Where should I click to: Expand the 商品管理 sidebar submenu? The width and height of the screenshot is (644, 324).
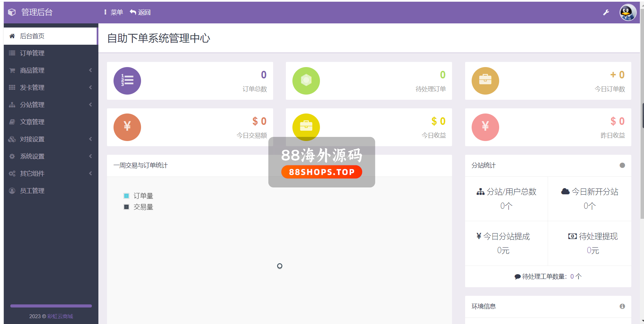pos(51,70)
